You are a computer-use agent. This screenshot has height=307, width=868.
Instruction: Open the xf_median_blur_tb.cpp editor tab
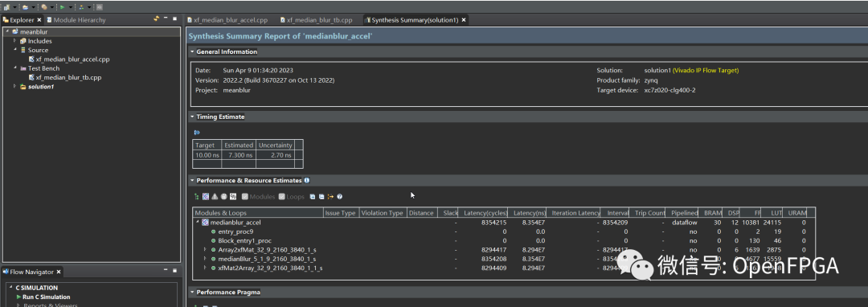click(x=316, y=20)
